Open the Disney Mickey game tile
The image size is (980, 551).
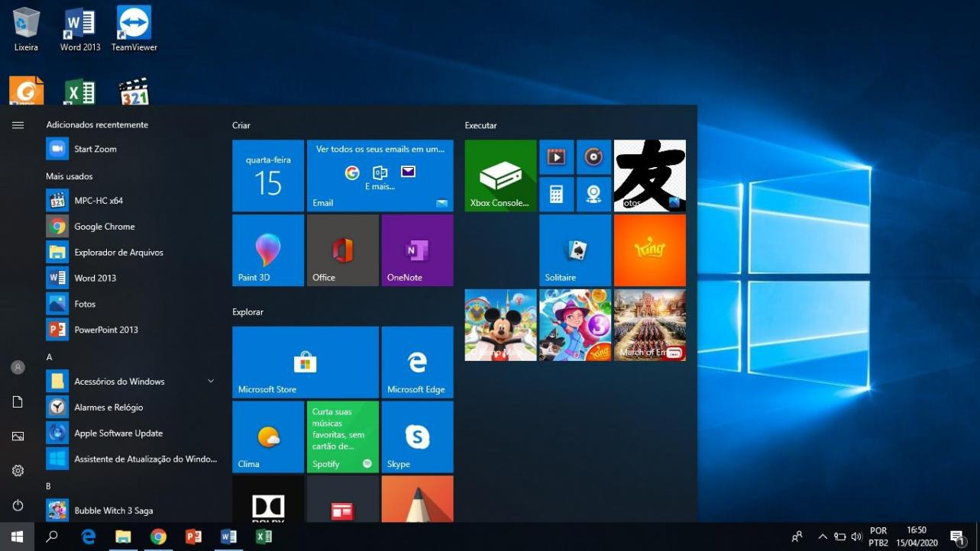[x=500, y=325]
